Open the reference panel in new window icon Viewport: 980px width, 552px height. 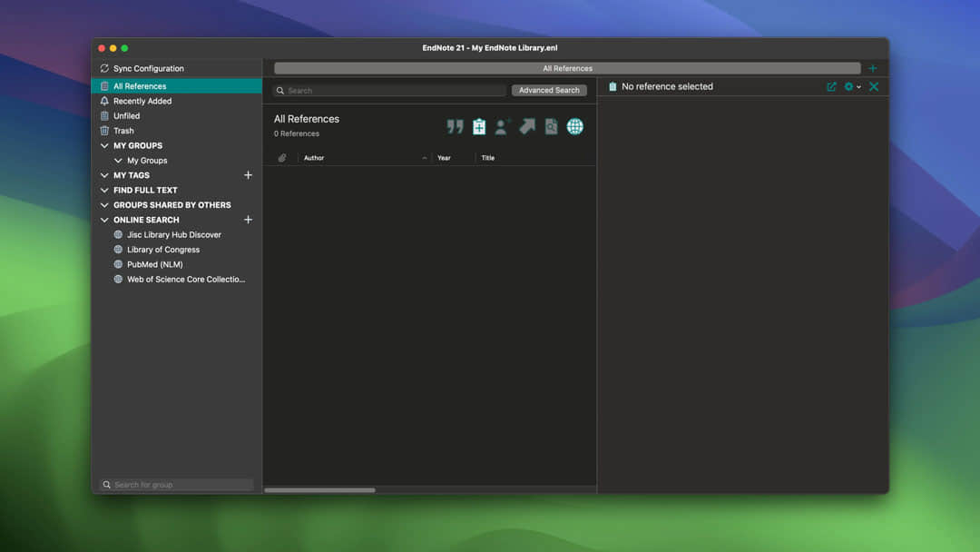click(831, 86)
